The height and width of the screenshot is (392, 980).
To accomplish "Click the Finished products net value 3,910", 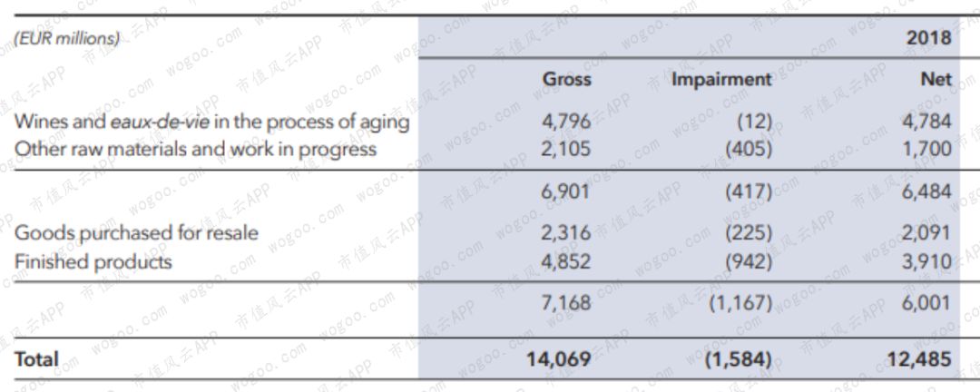I will coord(926,261).
